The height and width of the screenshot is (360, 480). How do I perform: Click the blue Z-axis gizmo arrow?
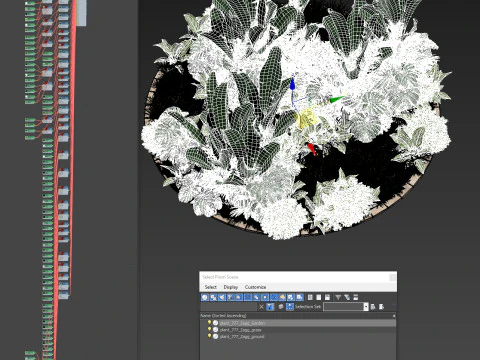[x=292, y=84]
